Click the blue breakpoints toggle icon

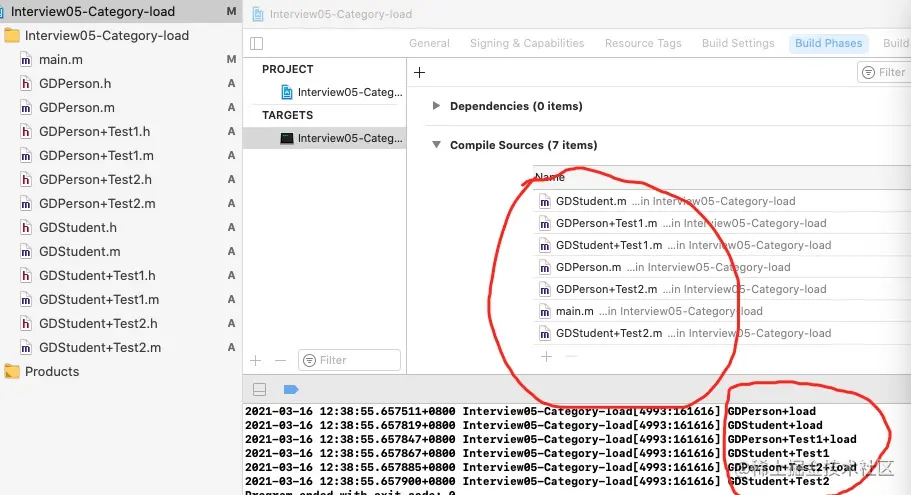click(291, 389)
